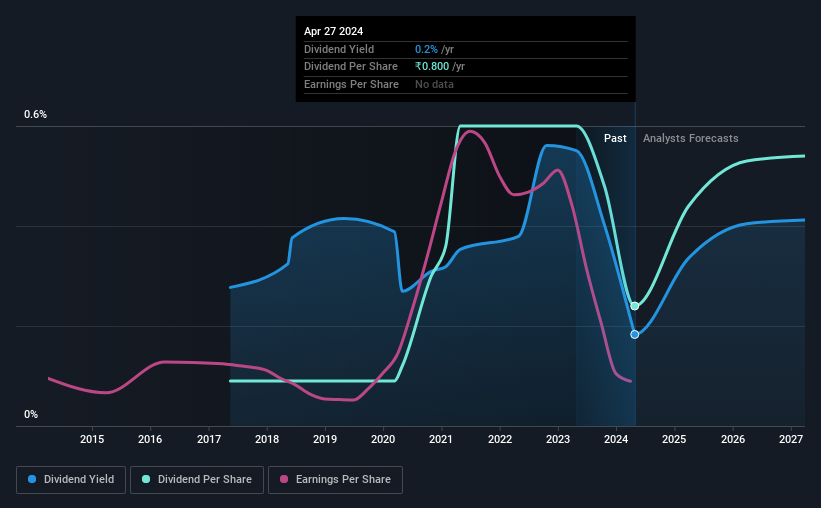Click the 2017 x-axis label
Image resolution: width=821 pixels, height=508 pixels.
pyautogui.click(x=209, y=439)
